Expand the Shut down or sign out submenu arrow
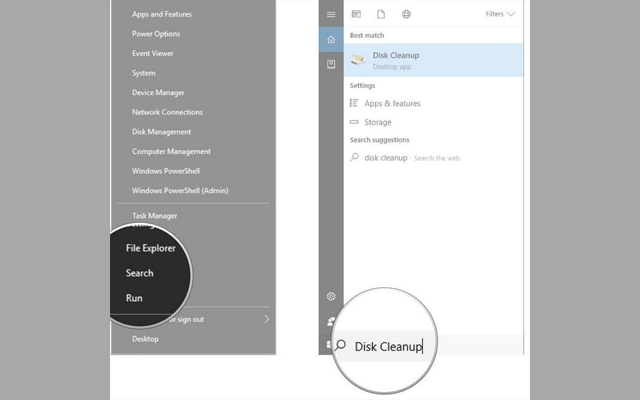The height and width of the screenshot is (400, 640). click(267, 319)
